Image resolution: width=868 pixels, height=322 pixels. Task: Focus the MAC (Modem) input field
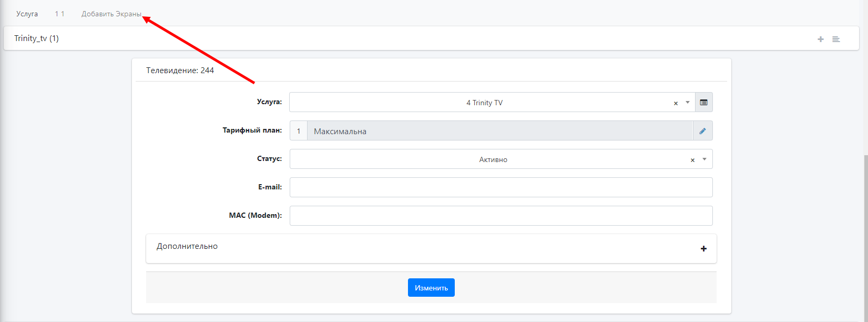[501, 216]
